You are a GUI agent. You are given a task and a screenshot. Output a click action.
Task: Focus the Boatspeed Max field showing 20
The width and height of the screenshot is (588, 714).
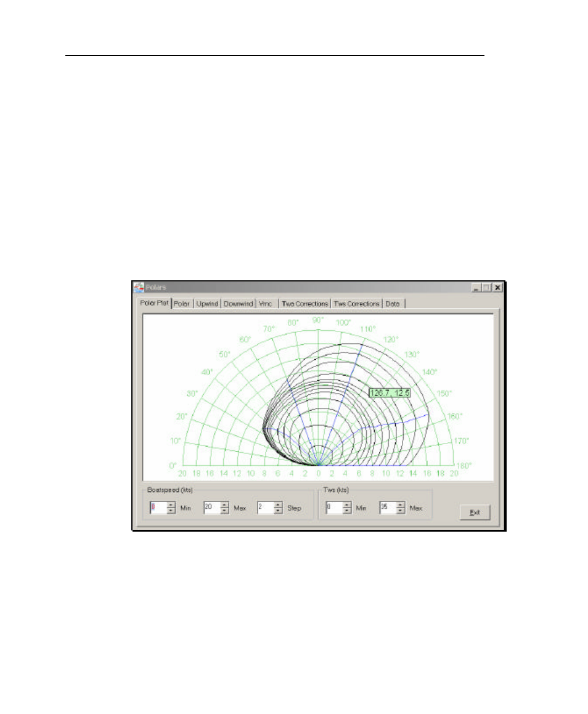click(x=212, y=508)
